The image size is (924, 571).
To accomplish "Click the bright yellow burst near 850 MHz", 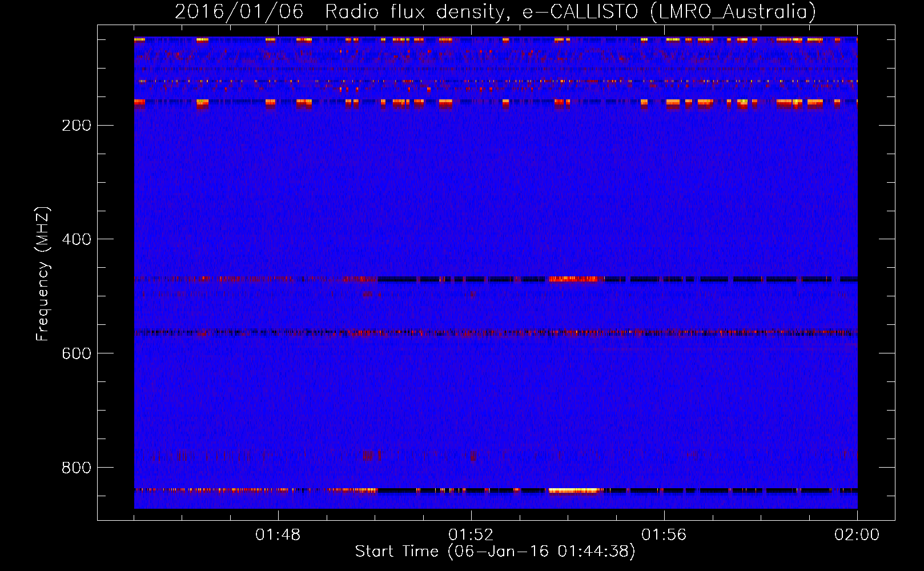I will point(573,490).
